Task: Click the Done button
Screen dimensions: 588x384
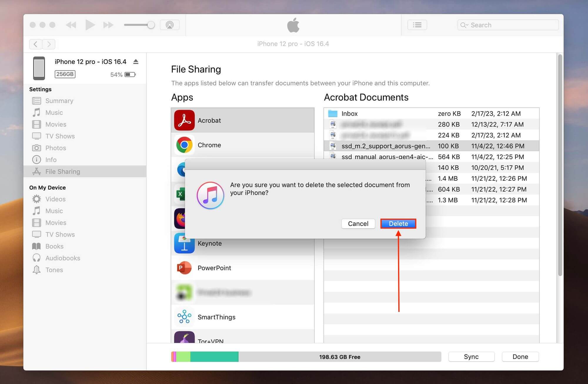Action: pos(520,357)
